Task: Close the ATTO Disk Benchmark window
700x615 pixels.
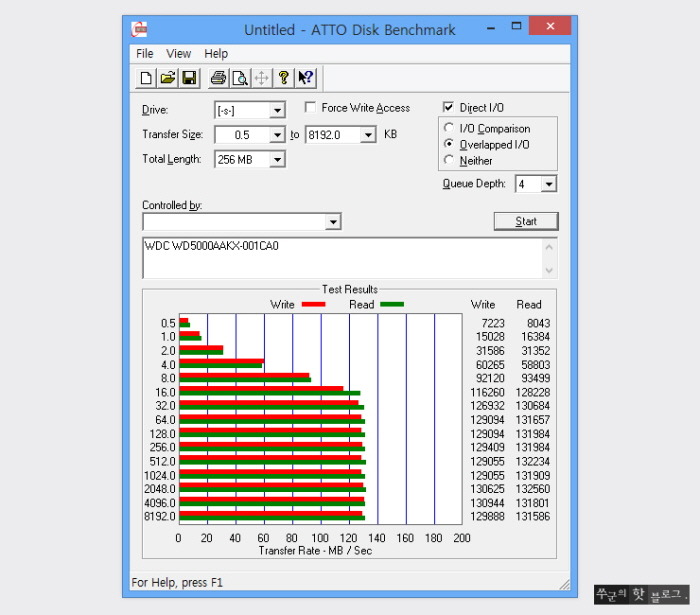Action: click(550, 26)
